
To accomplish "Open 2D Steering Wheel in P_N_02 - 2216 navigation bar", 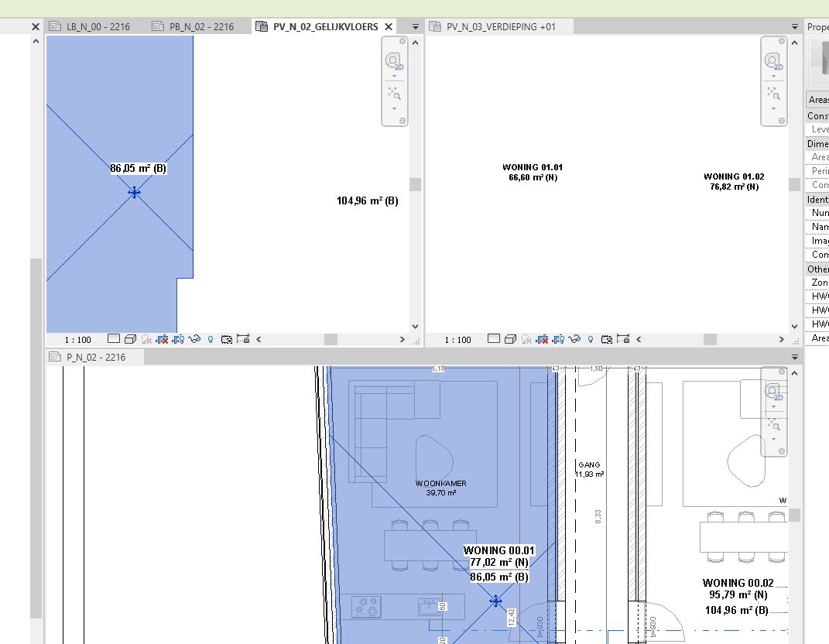I will point(773,392).
